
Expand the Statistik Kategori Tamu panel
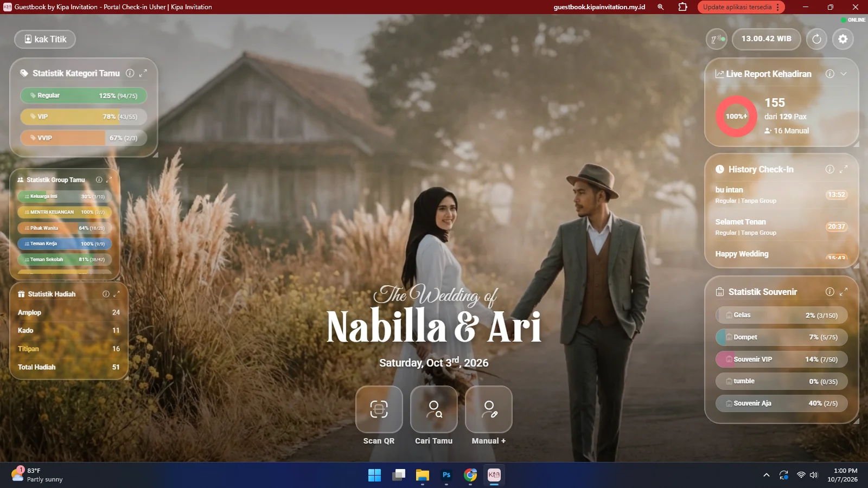click(143, 73)
